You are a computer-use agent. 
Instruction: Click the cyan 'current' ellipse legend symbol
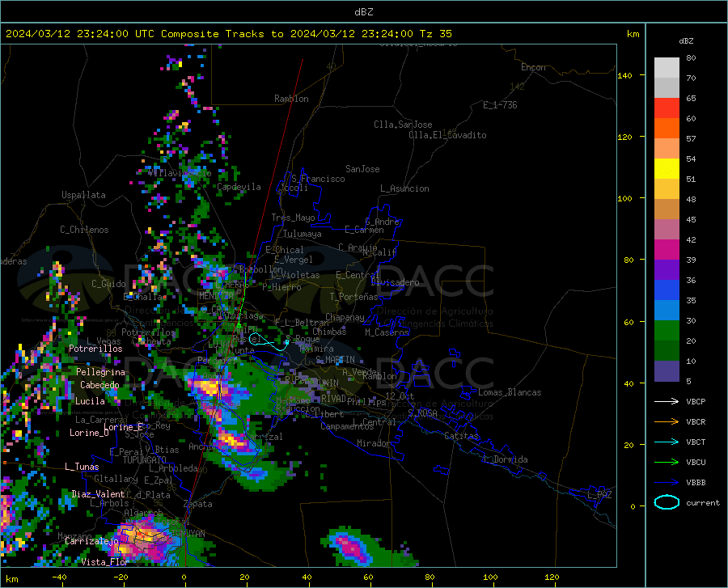pyautogui.click(x=667, y=502)
